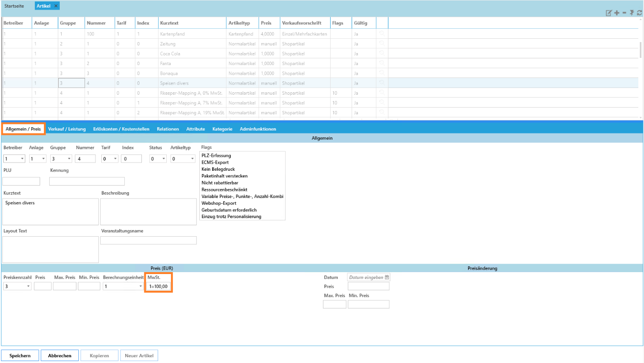Open the Tarif dropdown
This screenshot has height=363, width=644.
pos(115,159)
